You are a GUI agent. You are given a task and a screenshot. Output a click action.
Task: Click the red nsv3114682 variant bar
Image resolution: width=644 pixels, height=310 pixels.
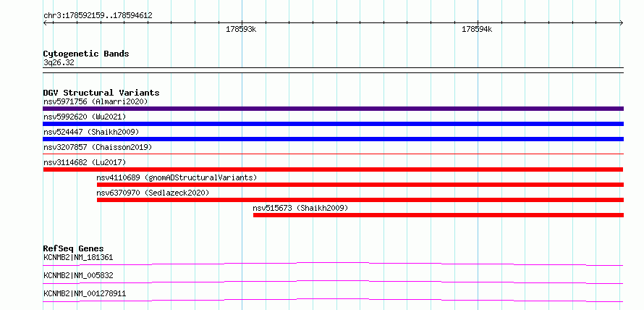pyautogui.click(x=333, y=169)
